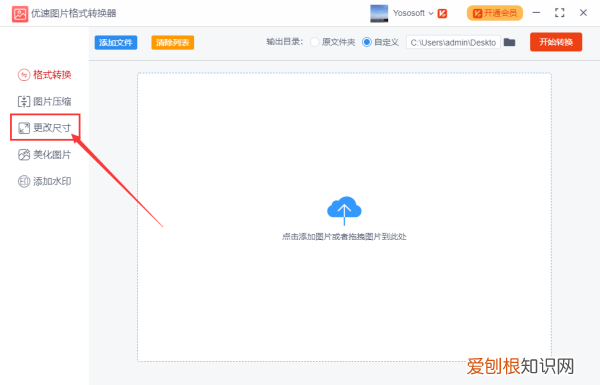Click the red VIP badge next to Yososoft
Image resolution: width=600 pixels, height=385 pixels.
click(442, 13)
